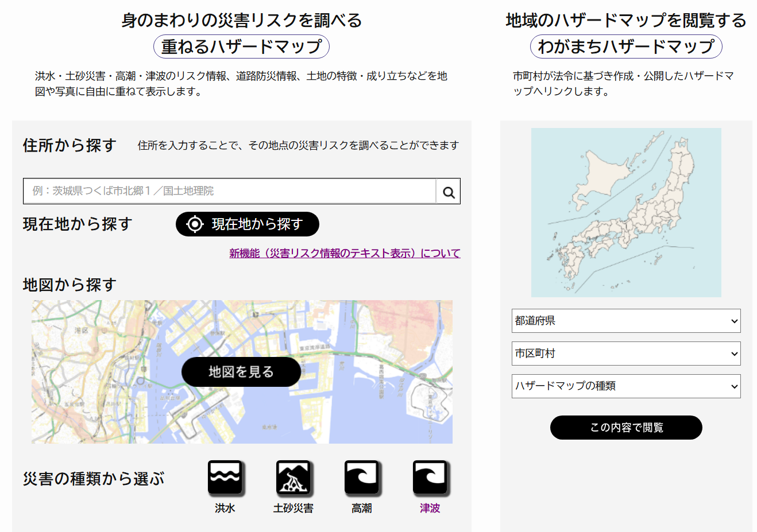The width and height of the screenshot is (757, 532).
Task: Open the わがまちハザードマップ heading link
Action: [626, 46]
